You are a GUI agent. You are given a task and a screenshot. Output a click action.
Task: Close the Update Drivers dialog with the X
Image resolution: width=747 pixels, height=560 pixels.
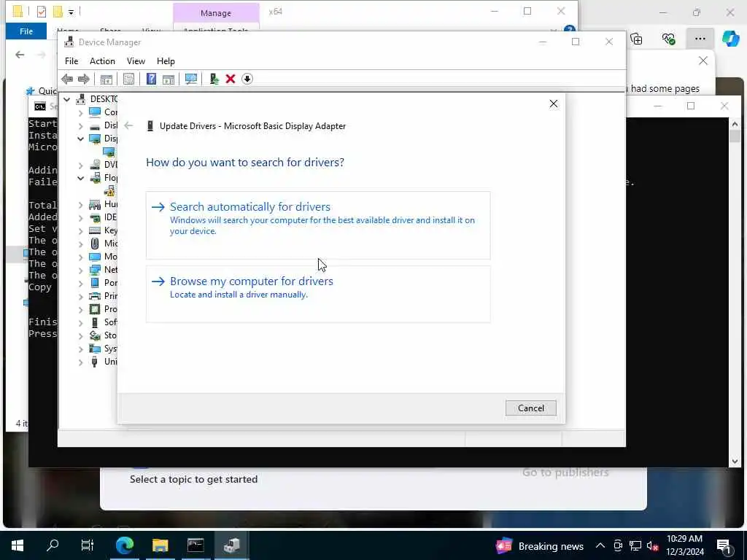[x=553, y=104]
